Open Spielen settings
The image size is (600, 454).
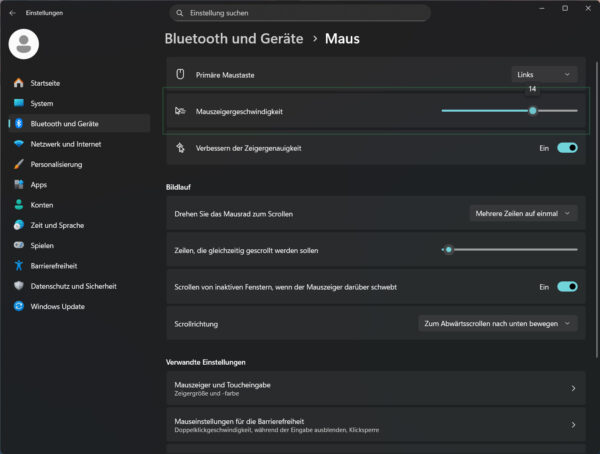pos(79,245)
